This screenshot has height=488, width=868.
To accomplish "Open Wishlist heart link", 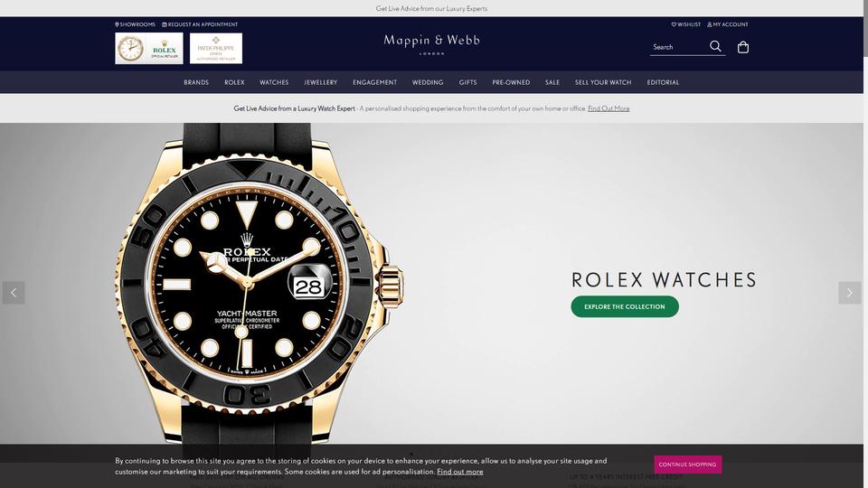I will [686, 24].
